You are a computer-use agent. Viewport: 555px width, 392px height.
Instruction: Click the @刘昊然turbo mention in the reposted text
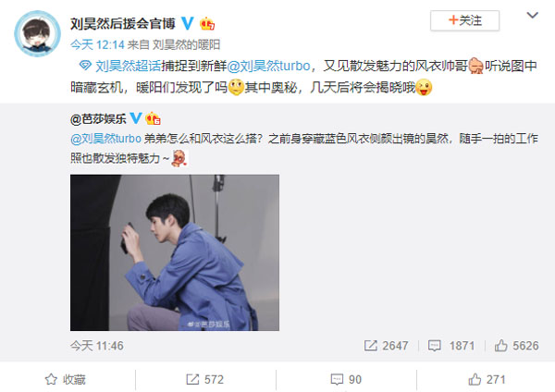click(x=105, y=139)
